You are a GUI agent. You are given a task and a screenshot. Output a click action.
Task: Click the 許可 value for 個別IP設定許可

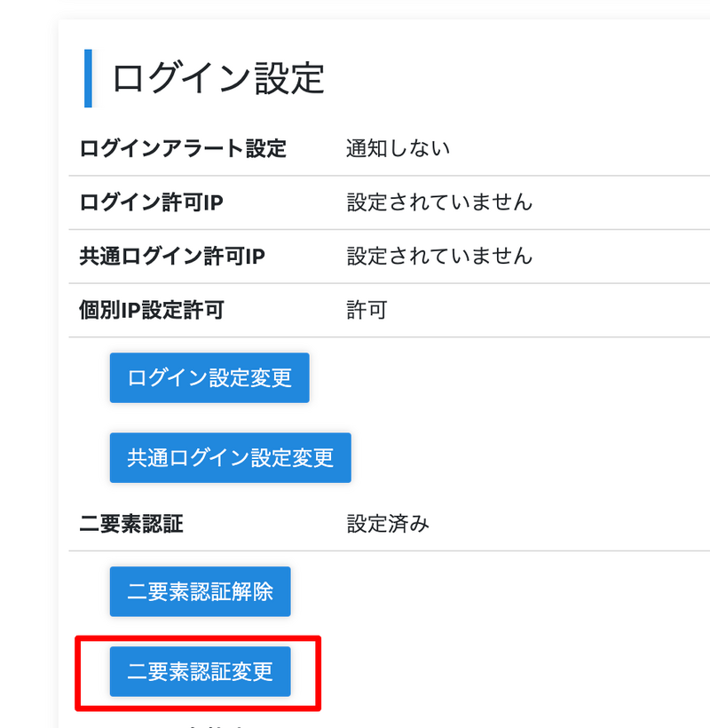pos(367,311)
